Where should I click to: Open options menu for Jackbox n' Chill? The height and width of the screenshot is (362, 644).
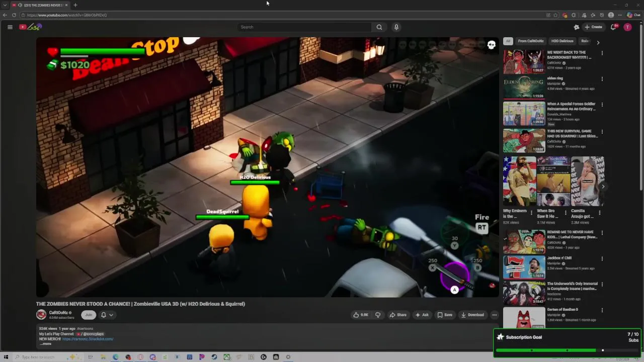point(602,259)
